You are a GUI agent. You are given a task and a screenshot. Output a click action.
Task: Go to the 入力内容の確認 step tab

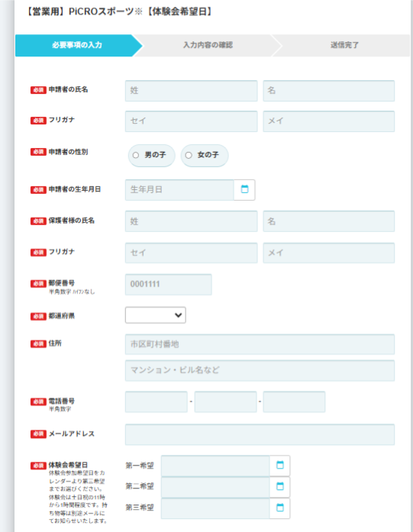(208, 45)
